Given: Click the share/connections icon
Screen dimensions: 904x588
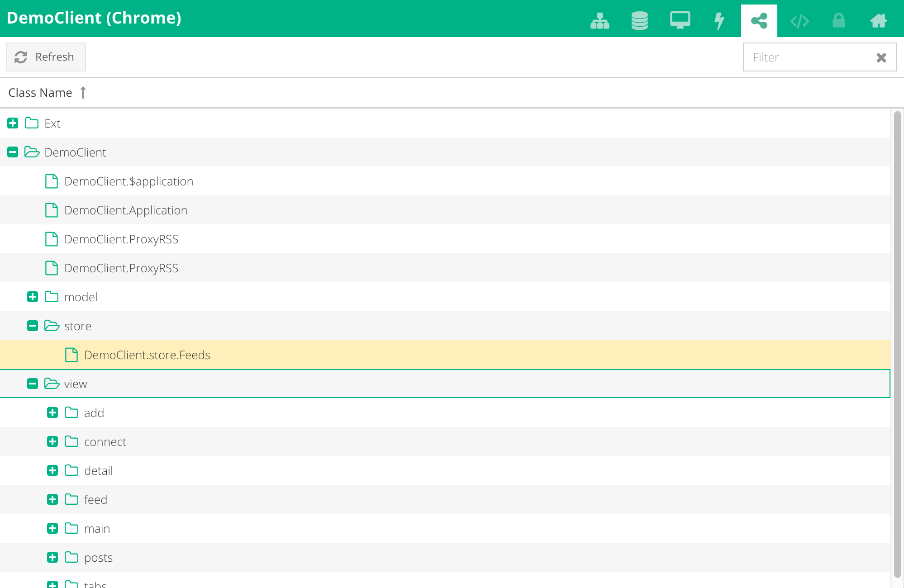Looking at the screenshot, I should tap(759, 20).
